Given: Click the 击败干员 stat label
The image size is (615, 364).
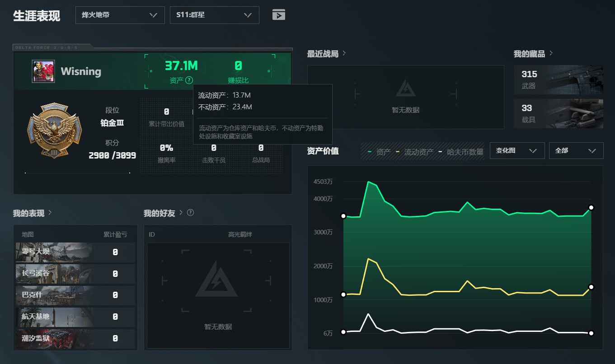Looking at the screenshot, I should pyautogui.click(x=214, y=160).
